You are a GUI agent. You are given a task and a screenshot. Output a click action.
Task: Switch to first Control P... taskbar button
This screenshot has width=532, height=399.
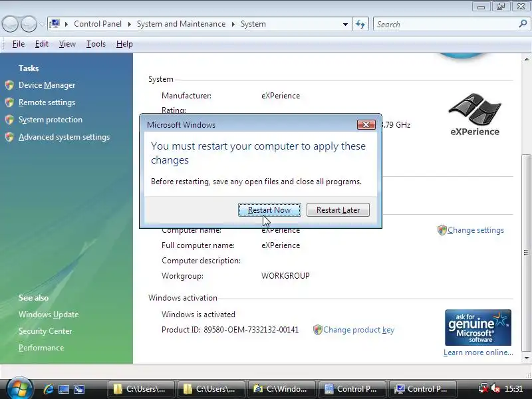coord(352,389)
